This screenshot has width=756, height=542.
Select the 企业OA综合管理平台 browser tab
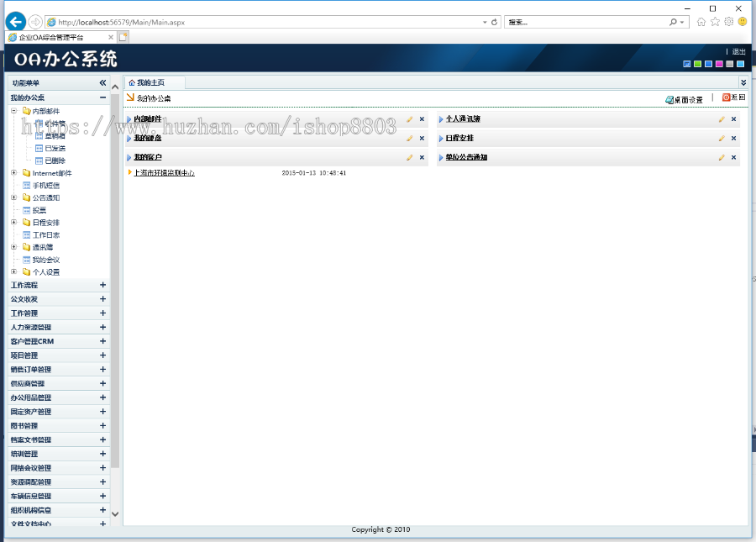pos(50,36)
